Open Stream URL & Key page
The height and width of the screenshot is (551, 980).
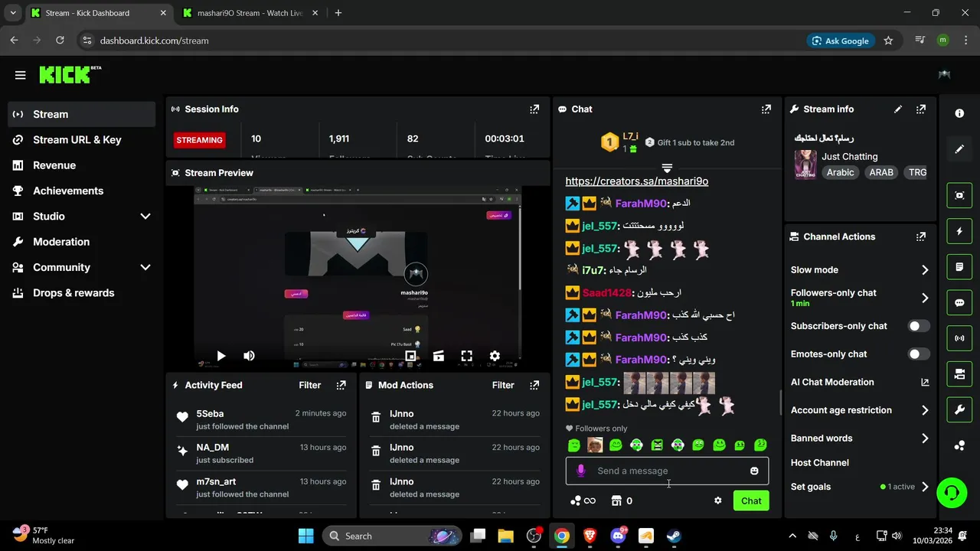pos(82,140)
